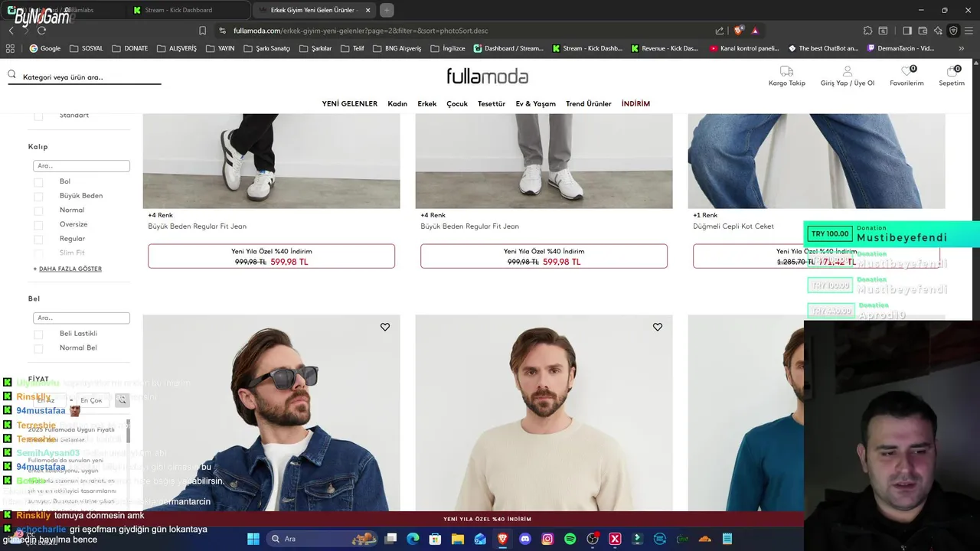The width and height of the screenshot is (980, 551).
Task: Click the bookmark icon in address bar
Action: pos(202,31)
